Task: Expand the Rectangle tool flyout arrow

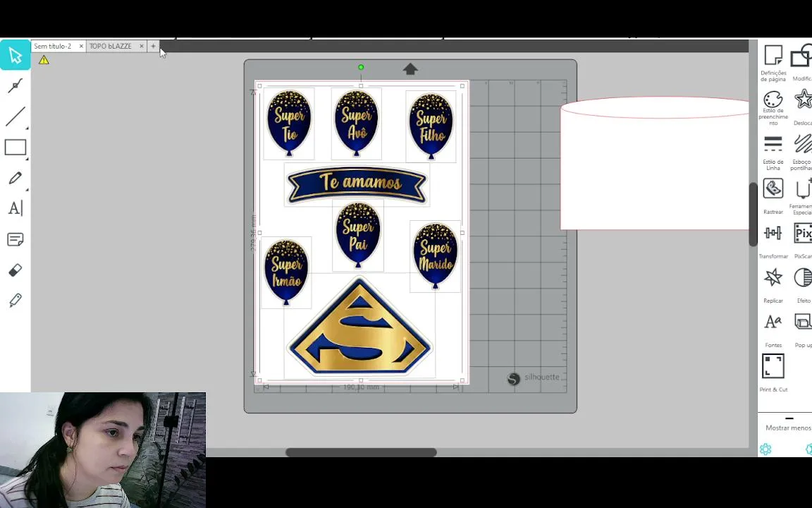Action: [x=27, y=158]
